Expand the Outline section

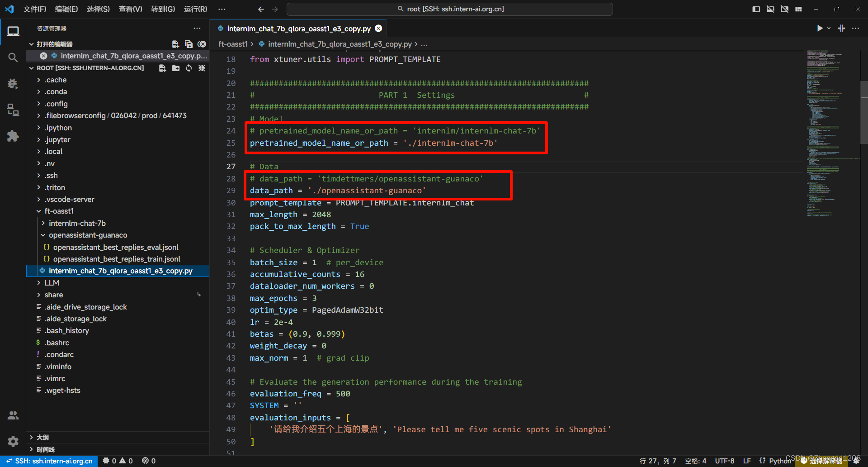[x=118, y=437]
